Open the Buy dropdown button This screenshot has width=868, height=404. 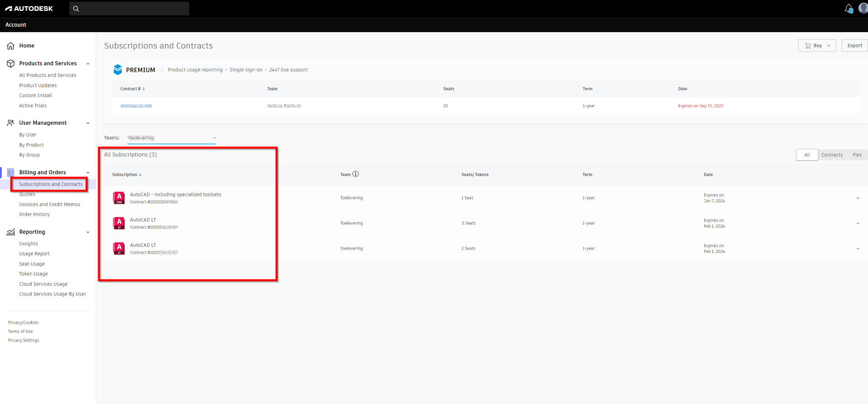click(x=817, y=46)
